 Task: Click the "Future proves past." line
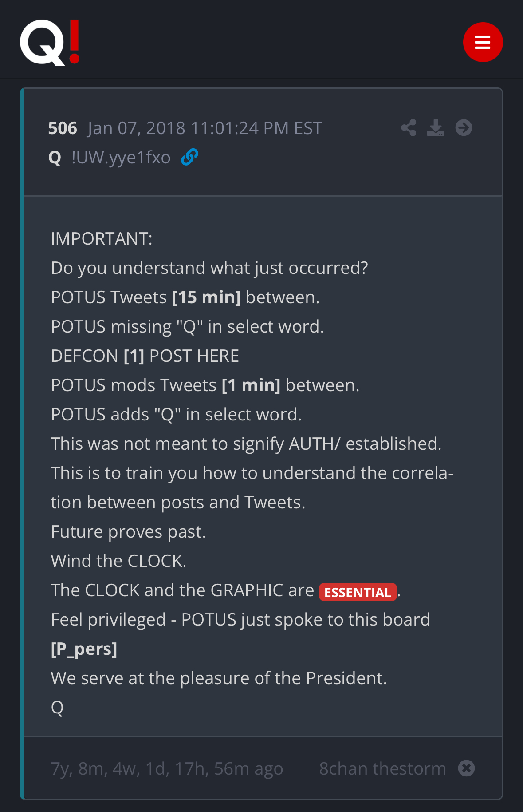click(x=129, y=532)
